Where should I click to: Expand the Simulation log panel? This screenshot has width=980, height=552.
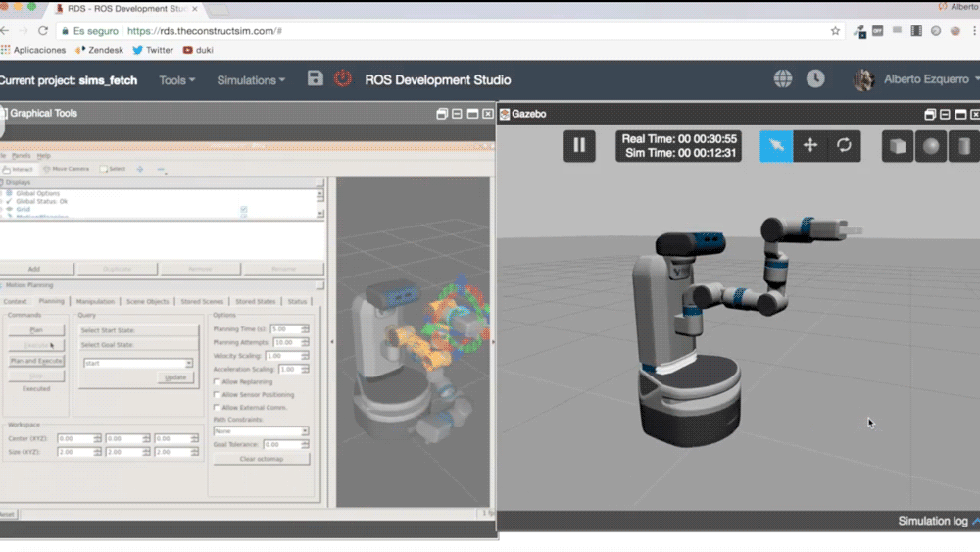pyautogui.click(x=938, y=521)
